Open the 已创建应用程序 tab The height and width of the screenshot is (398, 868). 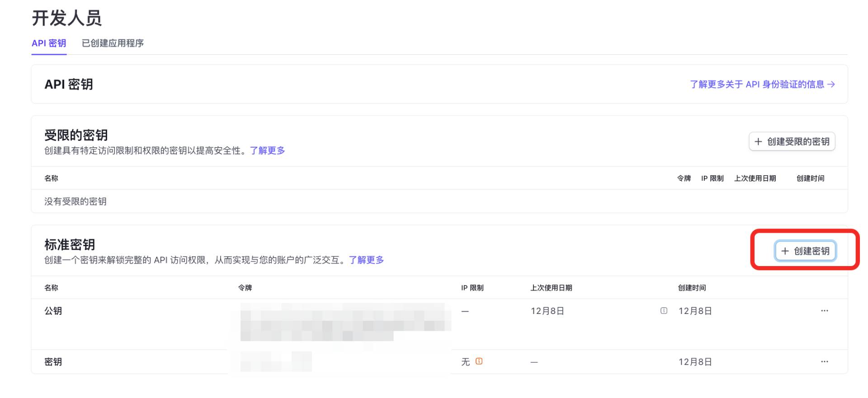(x=113, y=43)
